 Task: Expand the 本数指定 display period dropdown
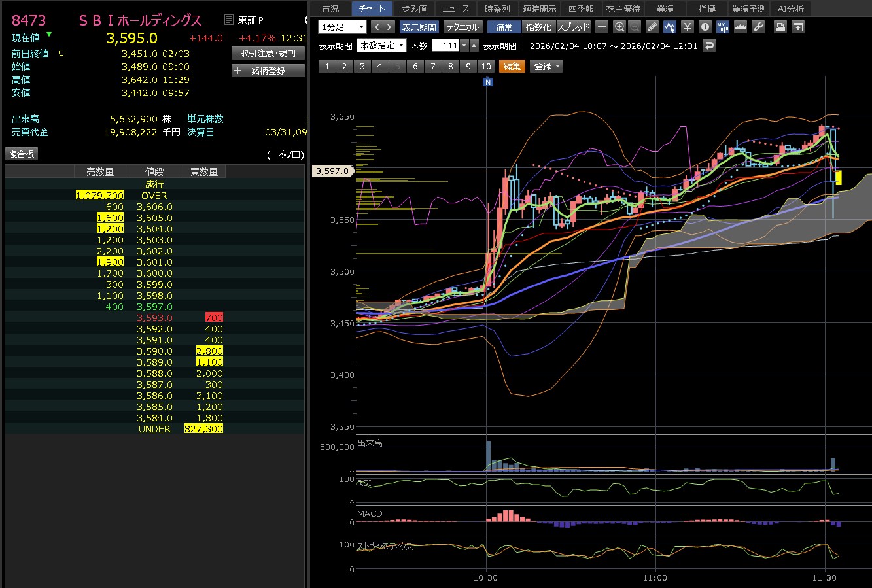[x=381, y=45]
